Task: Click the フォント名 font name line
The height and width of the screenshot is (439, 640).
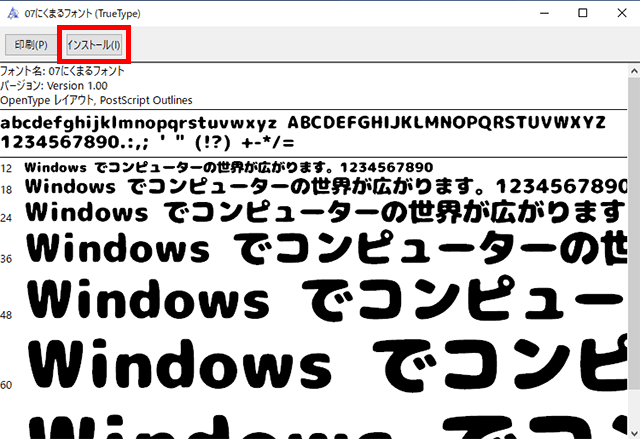Action: click(62, 72)
